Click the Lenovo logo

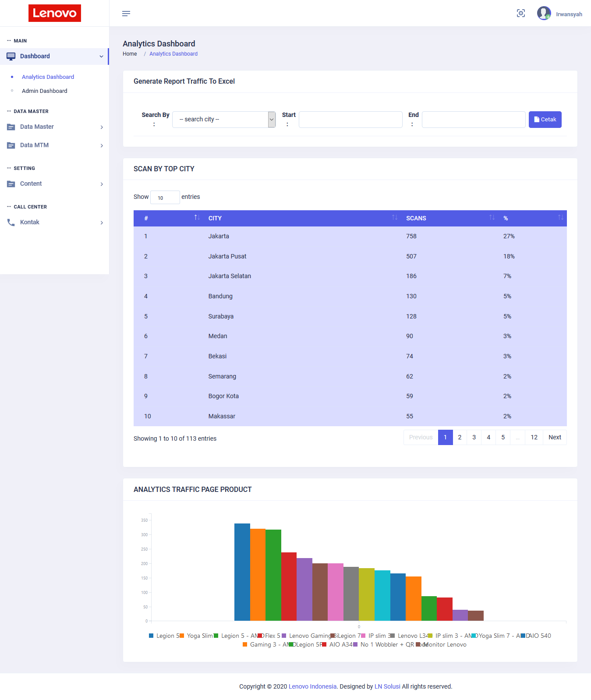tap(55, 13)
